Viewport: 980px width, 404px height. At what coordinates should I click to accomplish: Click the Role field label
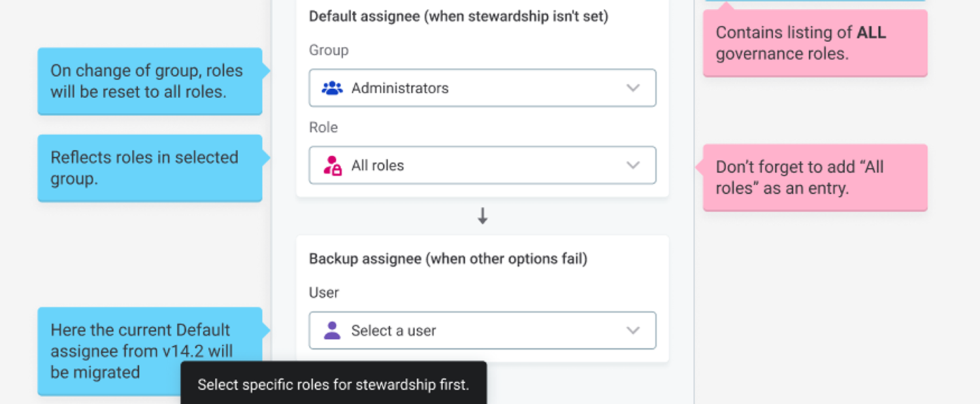point(323,127)
